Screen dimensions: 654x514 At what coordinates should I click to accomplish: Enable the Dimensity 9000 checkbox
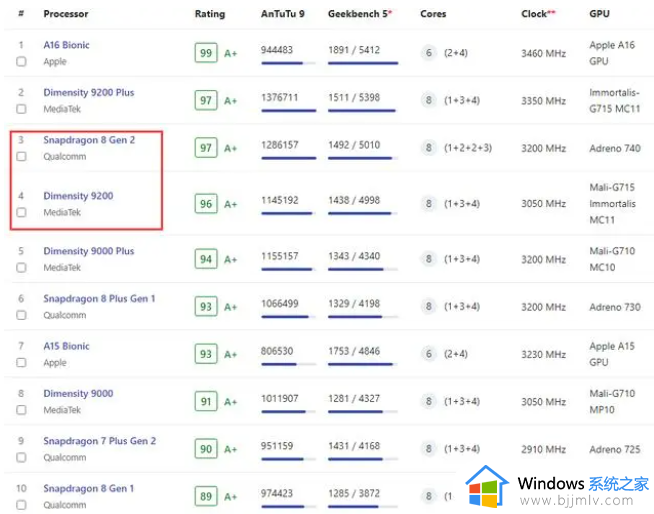pyautogui.click(x=21, y=410)
